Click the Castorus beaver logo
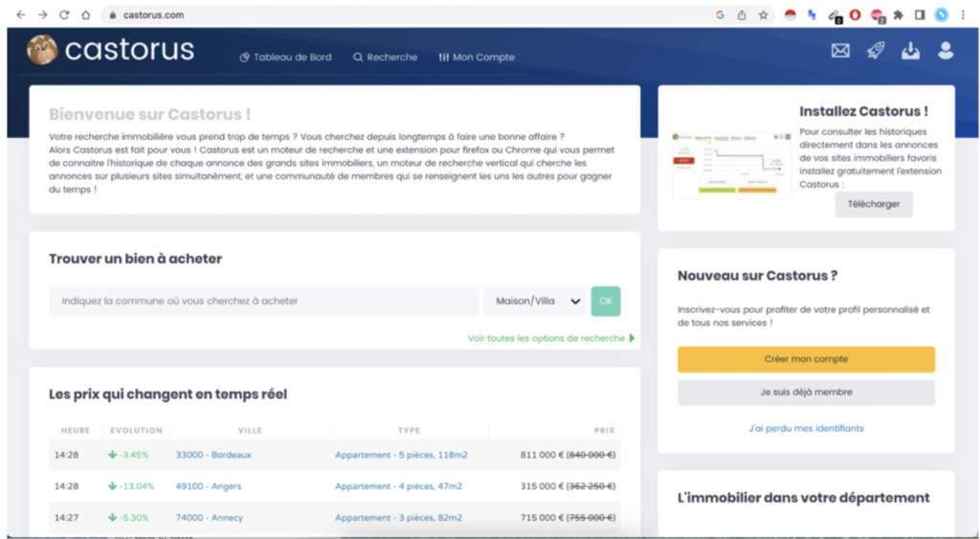 [x=42, y=50]
